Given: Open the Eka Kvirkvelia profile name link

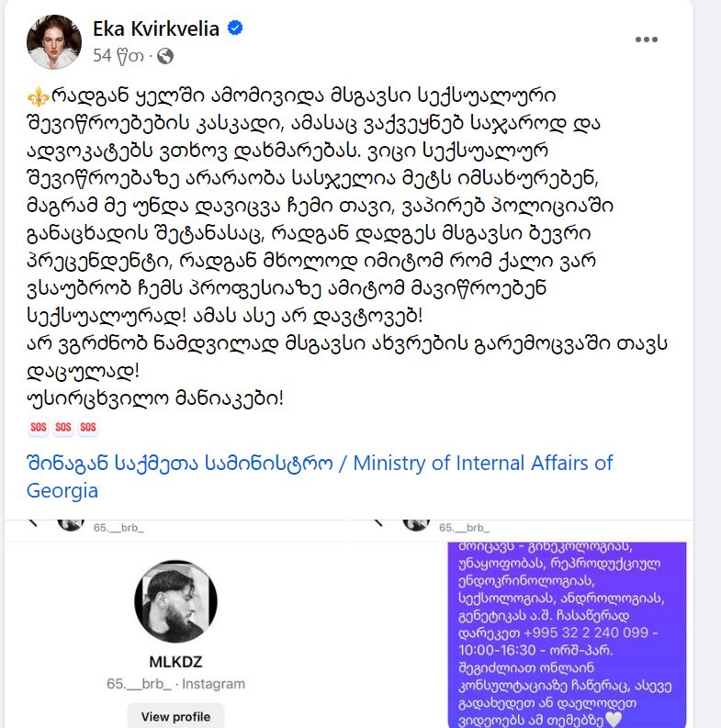Looking at the screenshot, I should point(156,28).
